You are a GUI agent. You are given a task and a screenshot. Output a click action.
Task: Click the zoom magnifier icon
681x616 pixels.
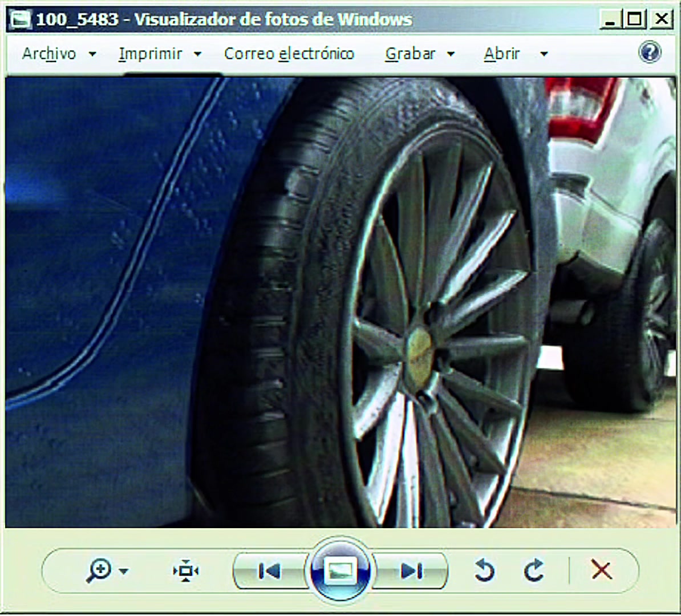[x=99, y=570]
